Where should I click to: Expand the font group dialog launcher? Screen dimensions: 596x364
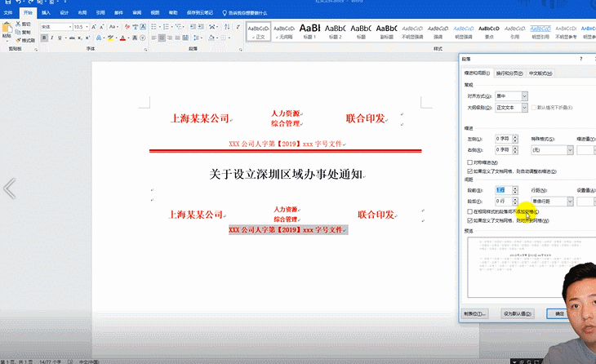coord(145,50)
